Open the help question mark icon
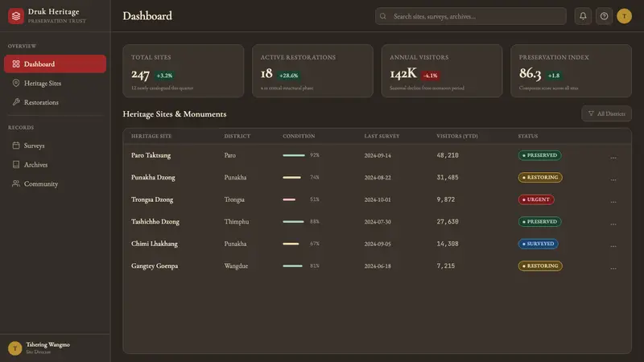The image size is (644, 362). pos(604,16)
